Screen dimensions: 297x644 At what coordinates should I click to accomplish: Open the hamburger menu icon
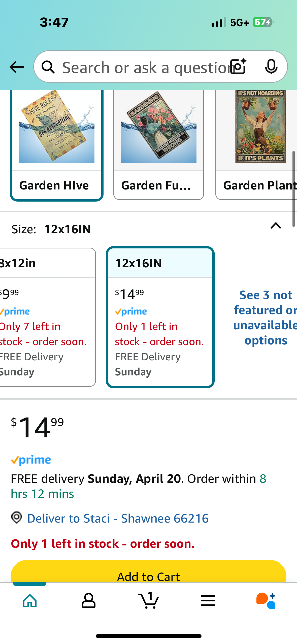(x=208, y=601)
